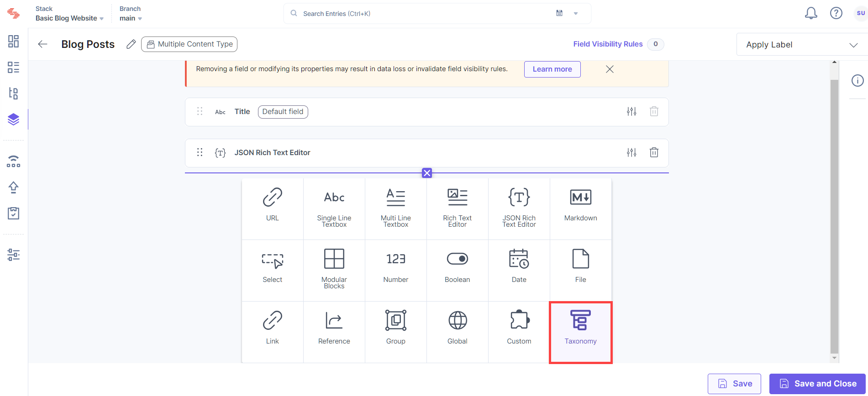The width and height of the screenshot is (868, 396).
Task: Open JSON Rich Text Editor field settings
Action: click(x=631, y=152)
